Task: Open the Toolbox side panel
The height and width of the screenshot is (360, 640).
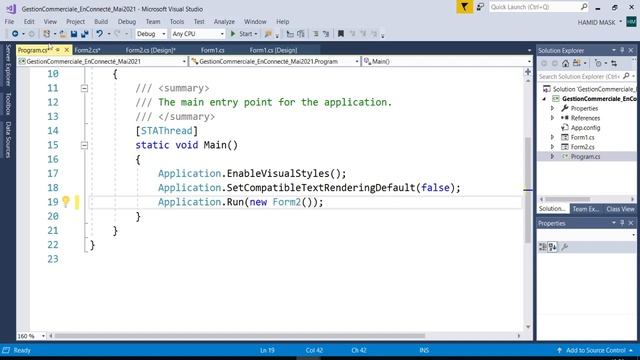Action: (x=8, y=104)
